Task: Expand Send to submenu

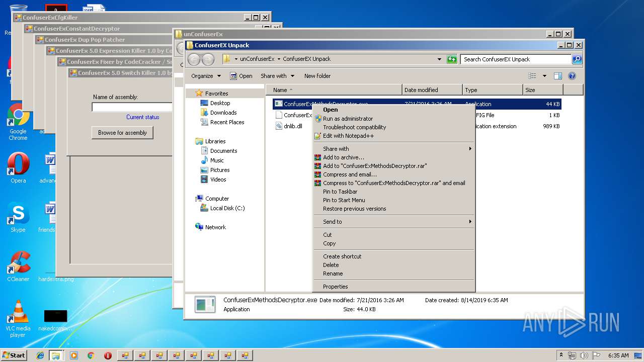Action: [393, 222]
